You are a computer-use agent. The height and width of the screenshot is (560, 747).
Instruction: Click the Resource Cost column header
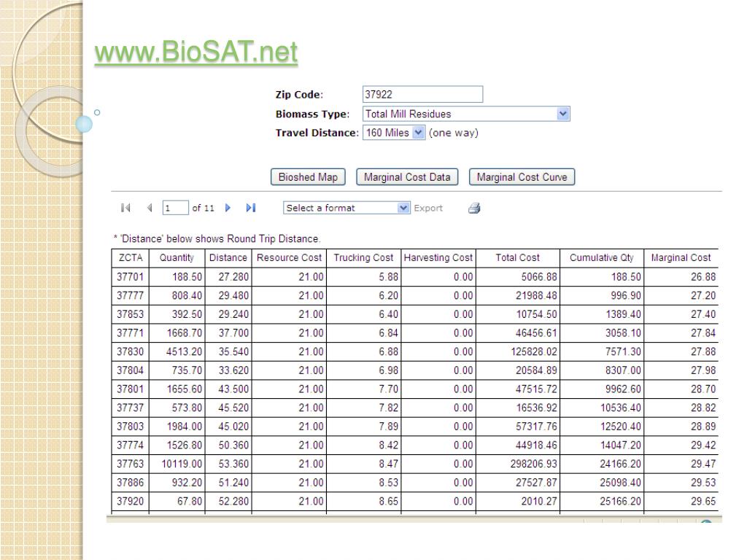coord(289,257)
